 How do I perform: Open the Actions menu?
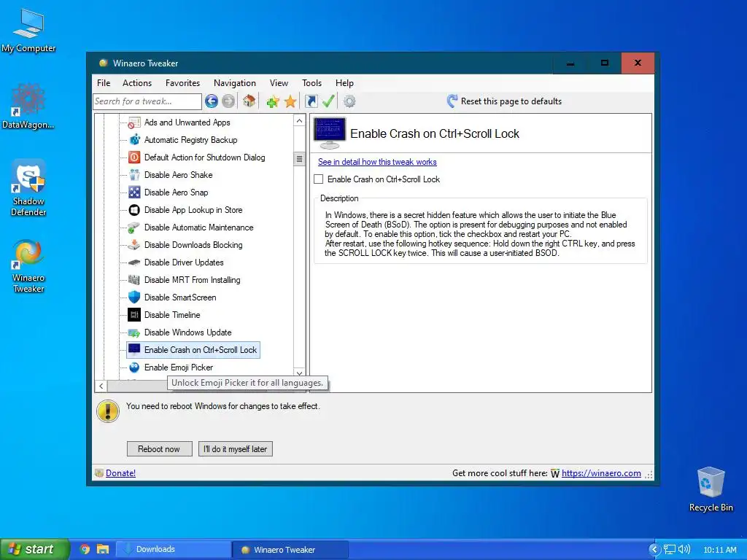click(137, 83)
